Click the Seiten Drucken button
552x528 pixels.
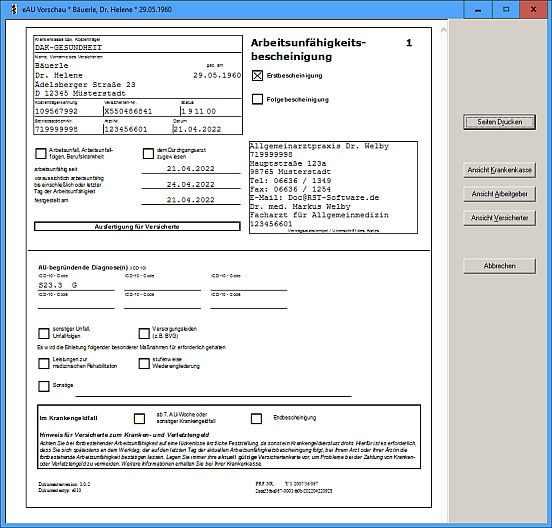click(500, 122)
